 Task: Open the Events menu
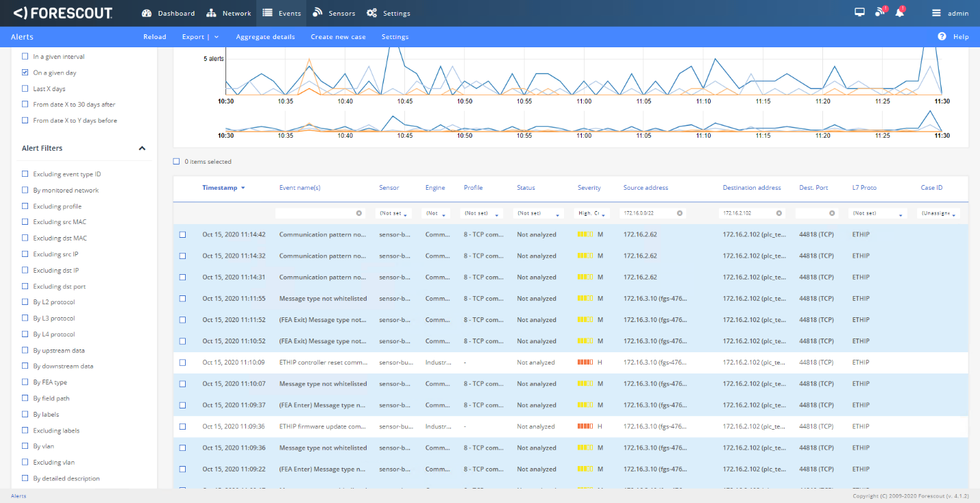coord(282,13)
